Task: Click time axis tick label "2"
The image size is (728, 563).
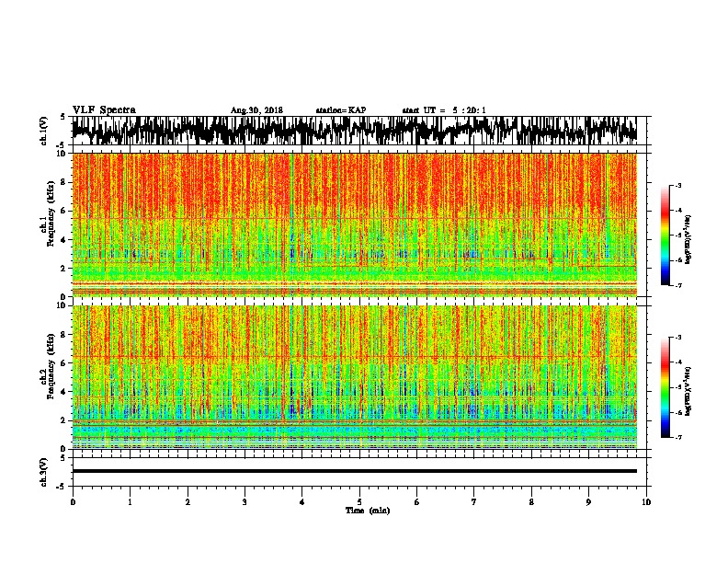Action: point(188,502)
